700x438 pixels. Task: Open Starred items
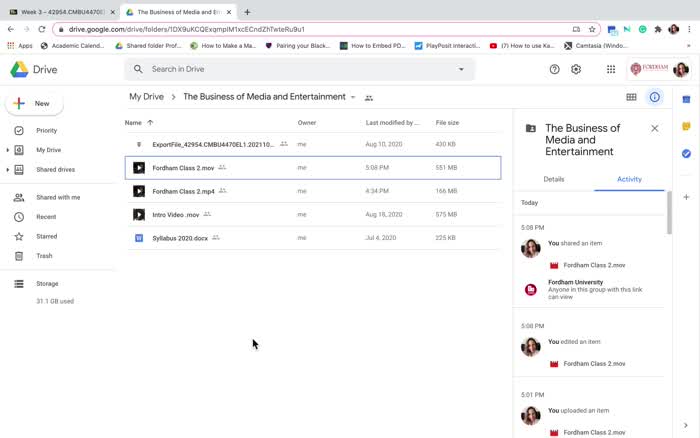(x=46, y=236)
